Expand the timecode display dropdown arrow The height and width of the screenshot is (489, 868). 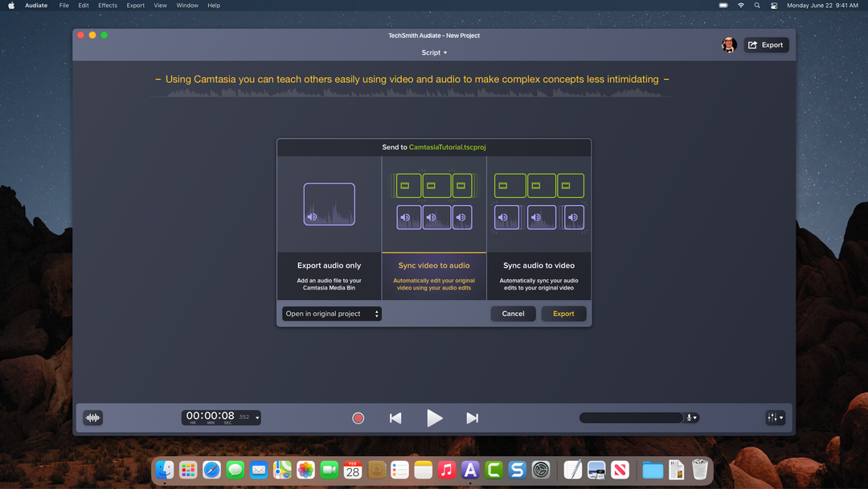[x=257, y=417]
